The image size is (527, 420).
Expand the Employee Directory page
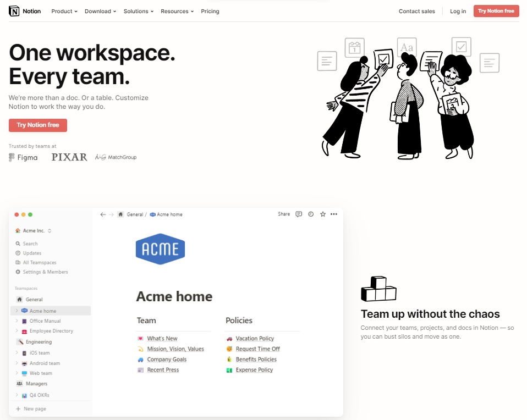tap(17, 331)
